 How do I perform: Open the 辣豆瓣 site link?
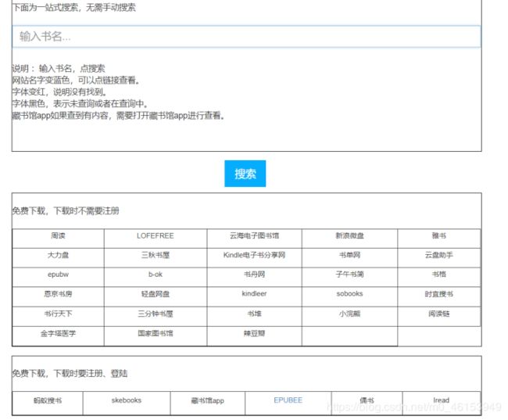point(254,333)
